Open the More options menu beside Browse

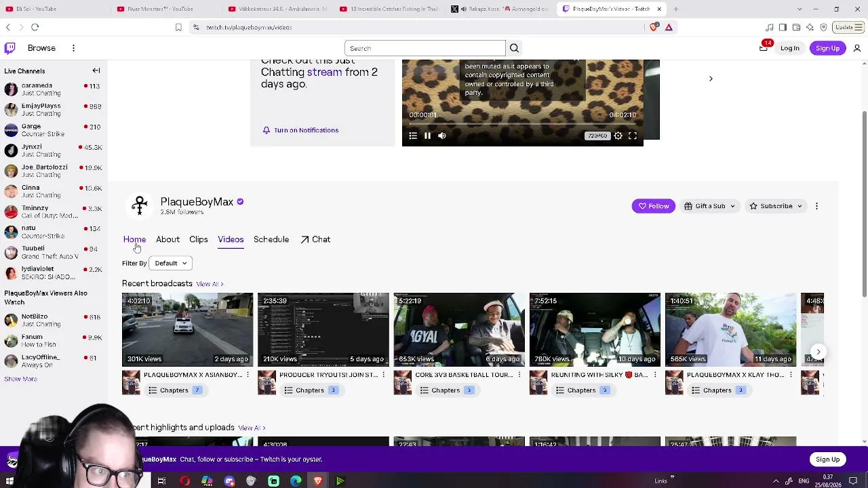[x=73, y=48]
